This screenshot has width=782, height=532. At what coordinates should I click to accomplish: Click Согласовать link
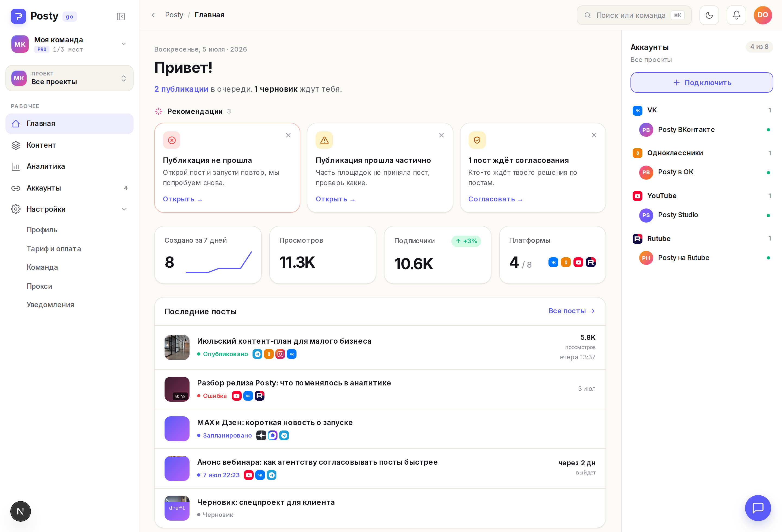(x=495, y=199)
